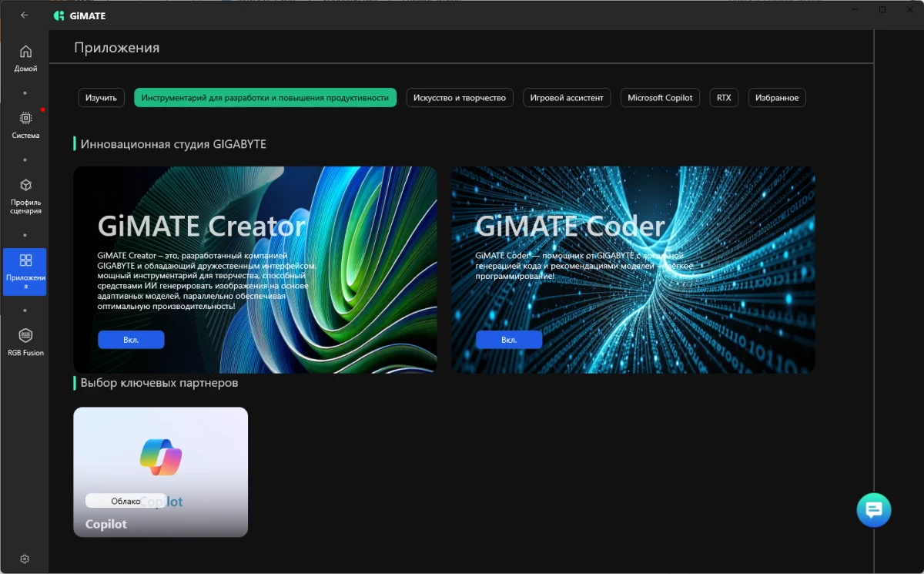Close the GiMATE window
This screenshot has height=574, width=924.
(910, 10)
